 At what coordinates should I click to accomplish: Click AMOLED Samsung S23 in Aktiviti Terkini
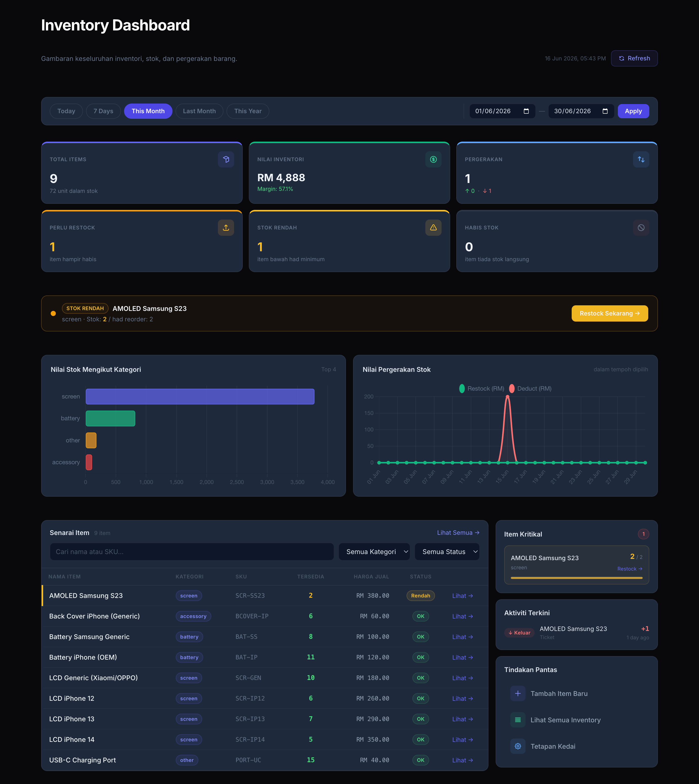click(573, 629)
